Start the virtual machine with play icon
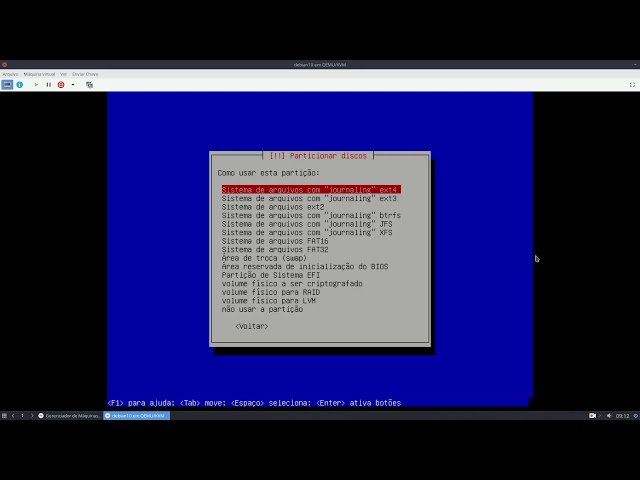 click(36, 84)
